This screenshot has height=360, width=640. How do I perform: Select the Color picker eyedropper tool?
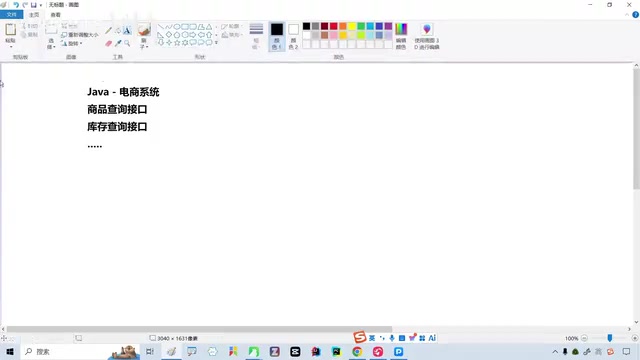click(x=118, y=43)
